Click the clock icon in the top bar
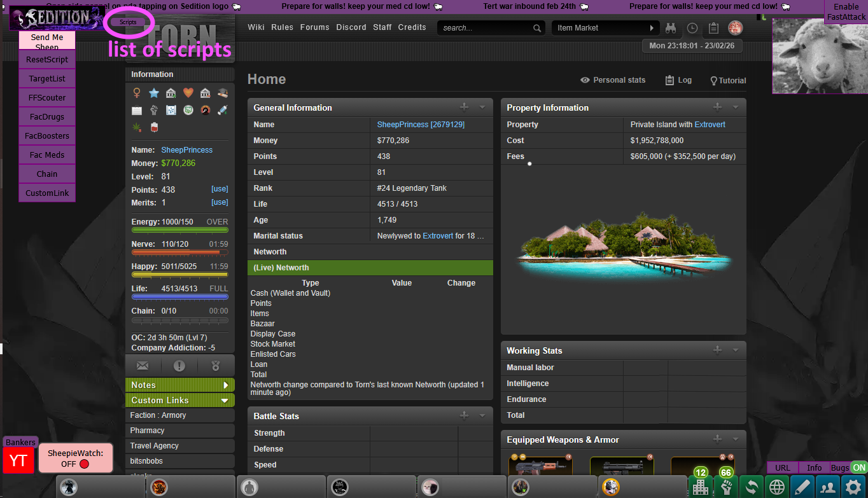Image resolution: width=868 pixels, height=498 pixels. [x=692, y=28]
